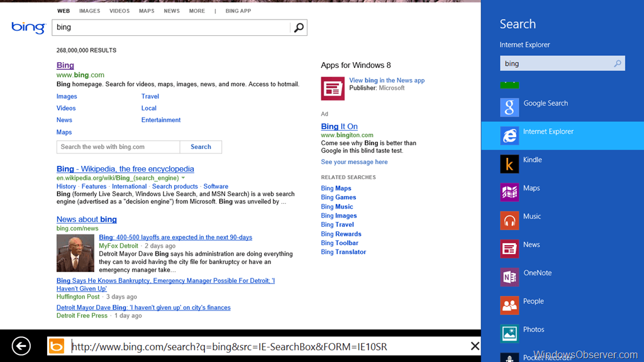644x362 pixels.
Task: Click the Photos app icon
Action: click(509, 334)
